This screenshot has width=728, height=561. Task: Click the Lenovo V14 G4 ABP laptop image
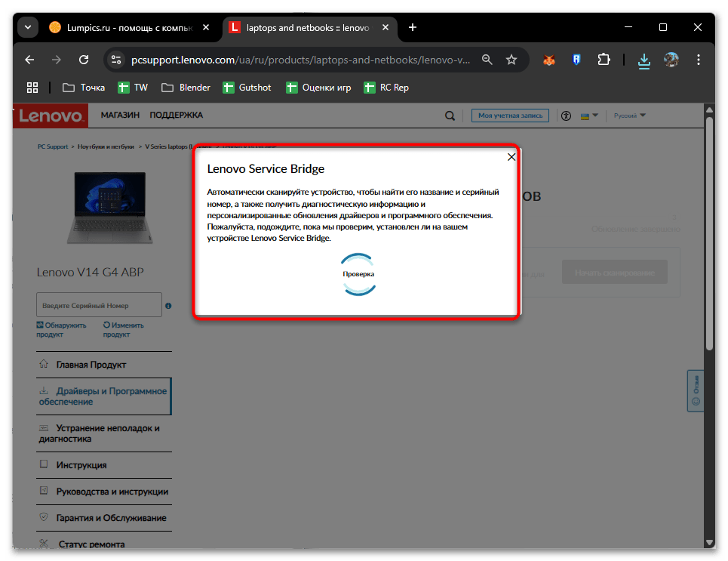[x=110, y=208]
